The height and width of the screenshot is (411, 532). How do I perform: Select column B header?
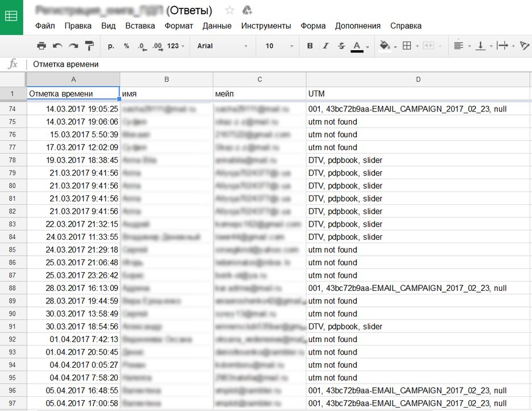166,80
